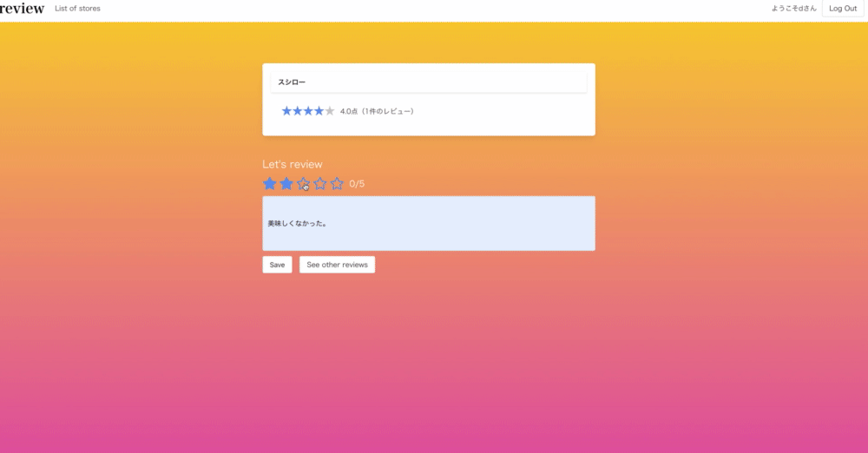Screen dimensions: 868x453
Task: Click the スシロー store name
Action: click(292, 82)
